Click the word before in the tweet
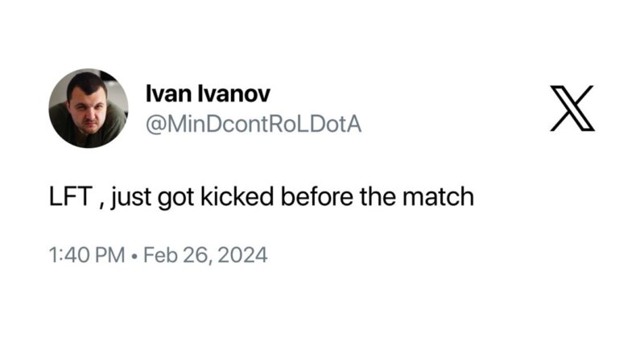 [x=316, y=196]
